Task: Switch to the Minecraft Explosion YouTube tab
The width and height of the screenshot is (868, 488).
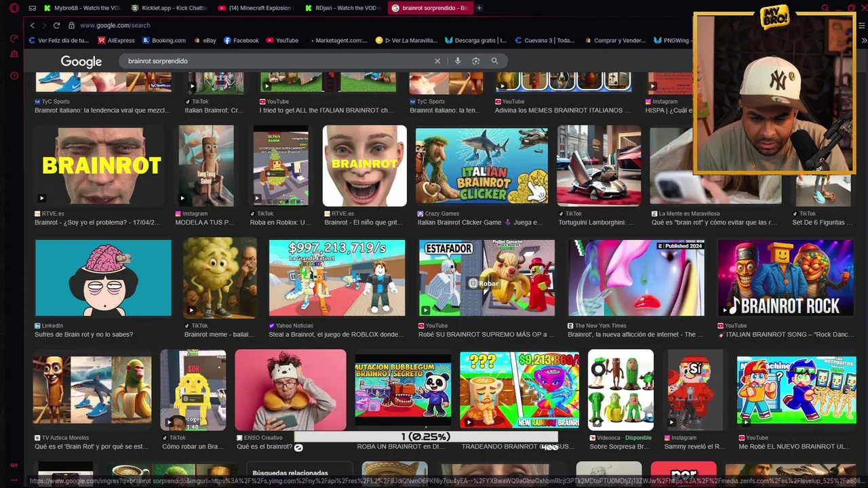Action: (x=255, y=8)
